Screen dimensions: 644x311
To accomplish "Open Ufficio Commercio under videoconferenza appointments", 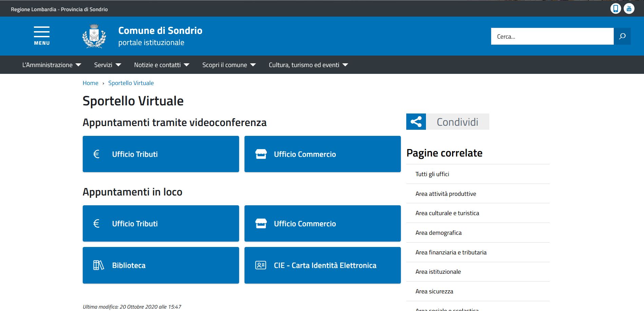I will coord(323,154).
